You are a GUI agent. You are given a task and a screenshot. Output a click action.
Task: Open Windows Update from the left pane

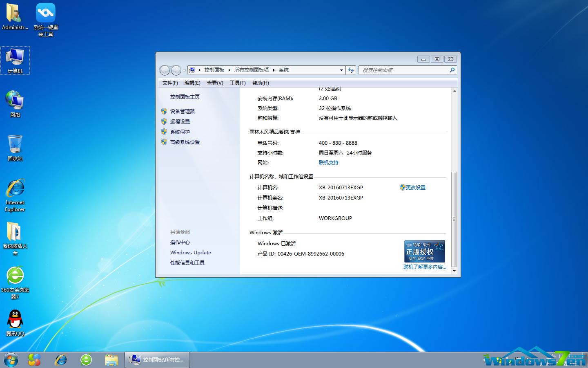tap(190, 252)
